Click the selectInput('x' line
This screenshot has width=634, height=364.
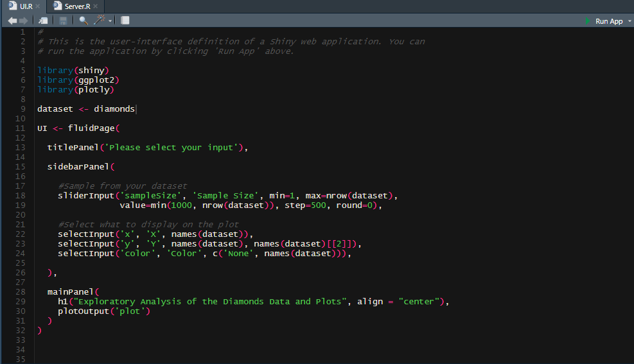pos(155,234)
